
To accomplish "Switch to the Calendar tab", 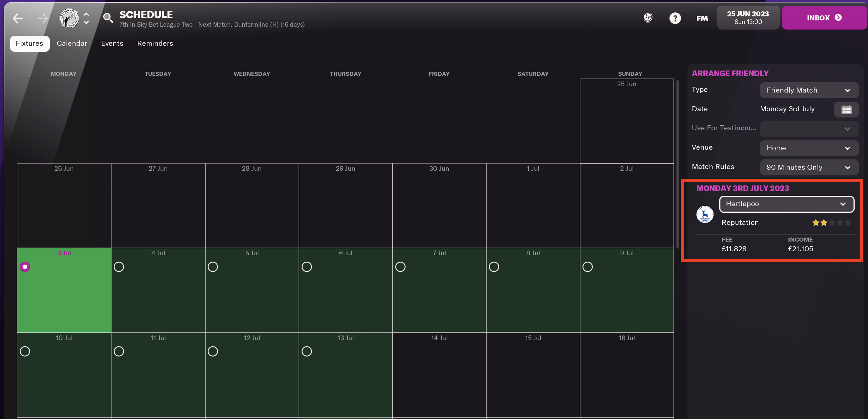I will pyautogui.click(x=72, y=43).
